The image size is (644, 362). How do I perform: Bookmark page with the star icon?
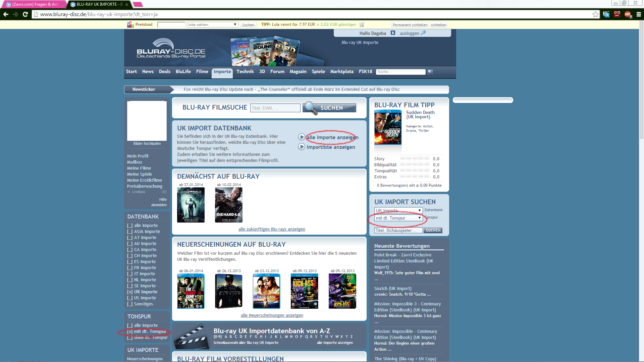[595, 14]
